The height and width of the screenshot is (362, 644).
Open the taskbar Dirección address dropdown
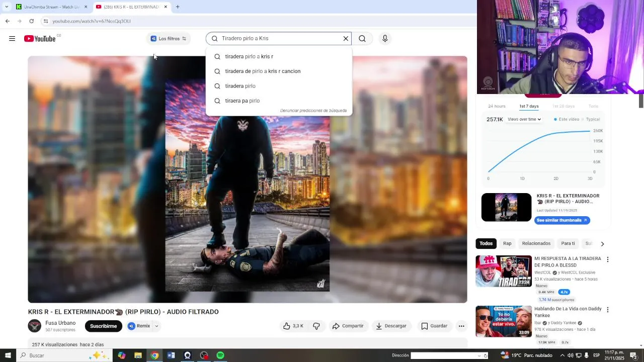479,355
